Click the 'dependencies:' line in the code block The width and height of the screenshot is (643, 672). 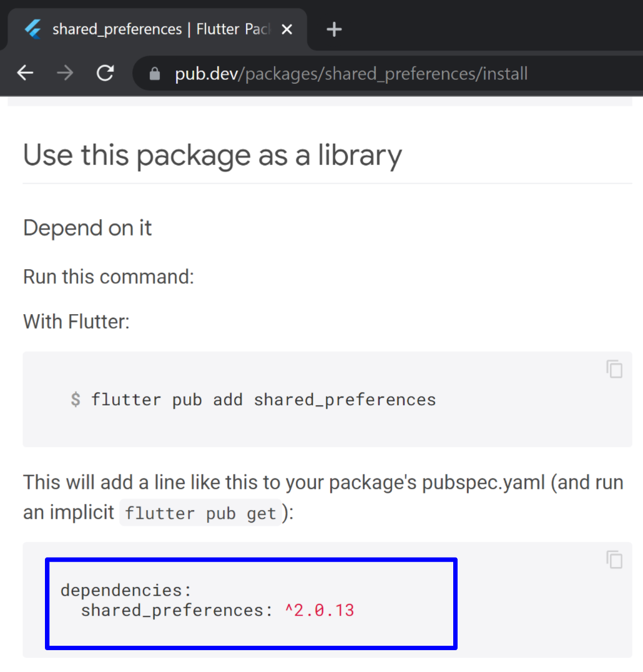coord(126,591)
